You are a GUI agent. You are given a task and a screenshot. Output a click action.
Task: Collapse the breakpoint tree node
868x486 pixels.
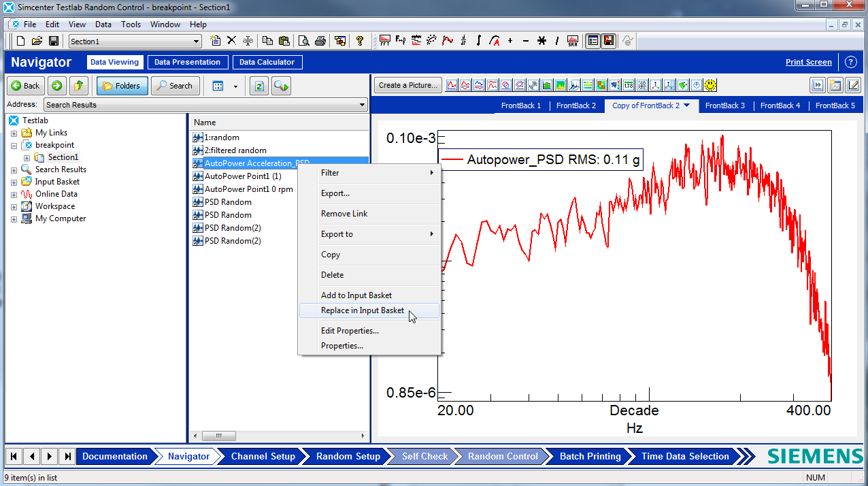click(14, 145)
